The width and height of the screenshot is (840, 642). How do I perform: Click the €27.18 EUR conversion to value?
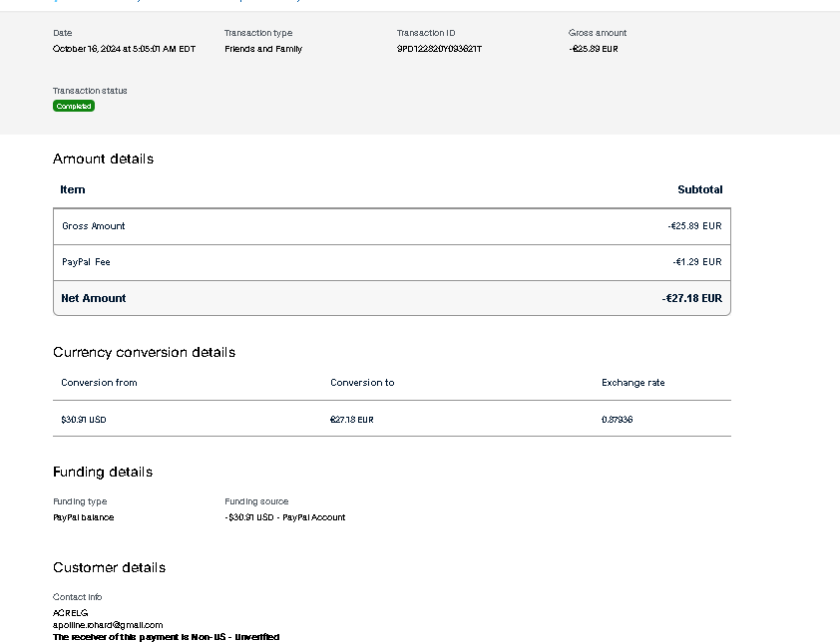click(x=351, y=420)
